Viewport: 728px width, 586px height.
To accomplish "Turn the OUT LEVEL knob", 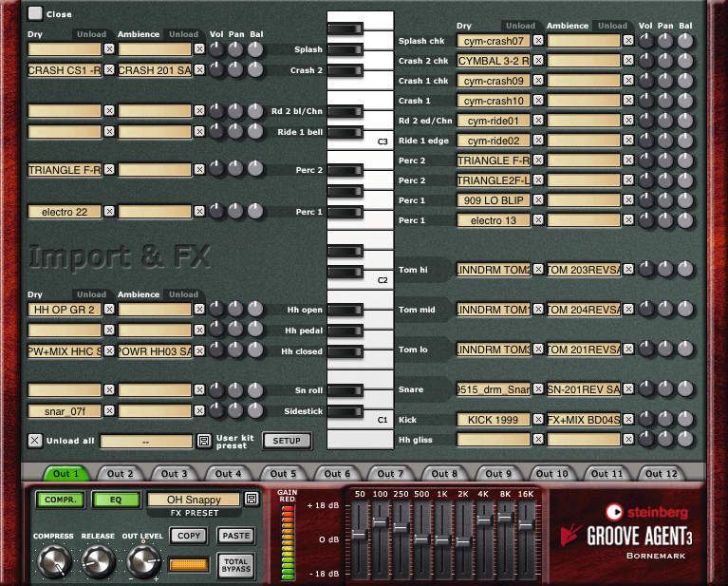I will click(143, 561).
